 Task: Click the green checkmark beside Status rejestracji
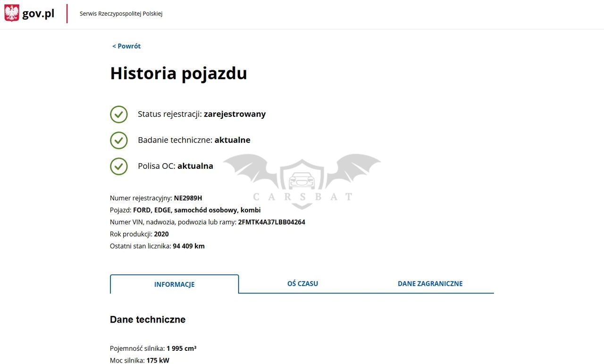[119, 114]
